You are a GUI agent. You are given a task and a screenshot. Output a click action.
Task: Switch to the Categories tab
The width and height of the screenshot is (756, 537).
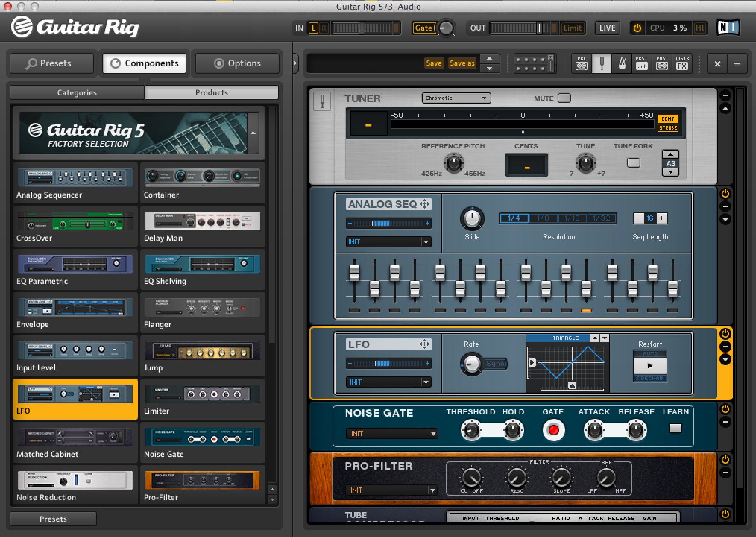(x=77, y=92)
